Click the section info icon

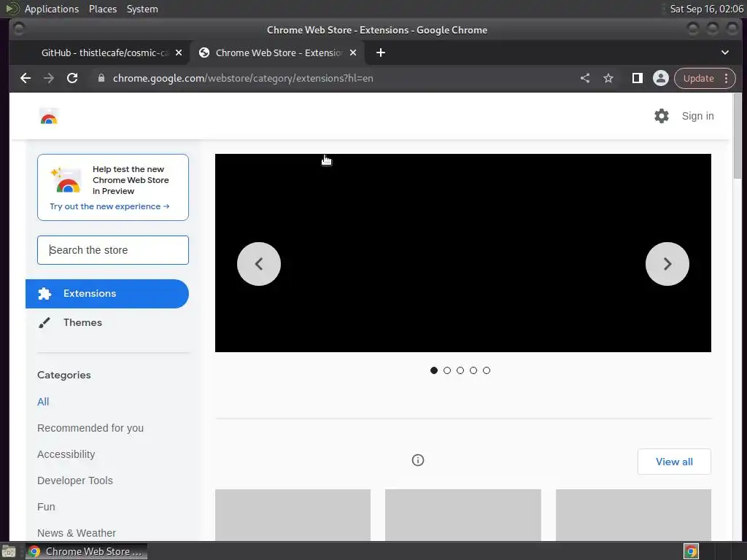tap(418, 460)
